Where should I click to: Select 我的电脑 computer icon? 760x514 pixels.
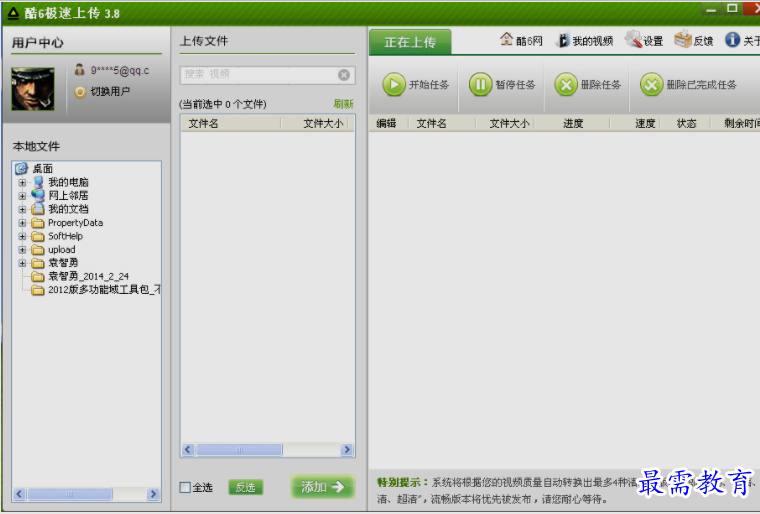[38, 182]
